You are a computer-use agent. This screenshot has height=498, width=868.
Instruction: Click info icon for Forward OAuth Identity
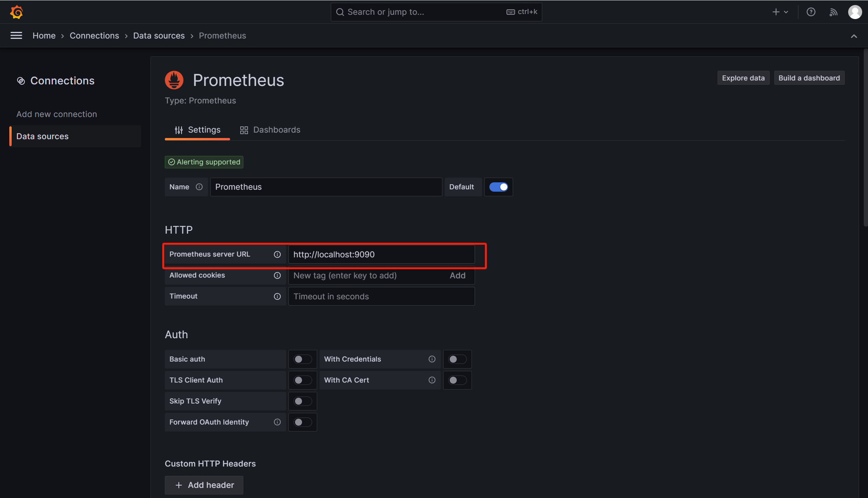(x=277, y=422)
